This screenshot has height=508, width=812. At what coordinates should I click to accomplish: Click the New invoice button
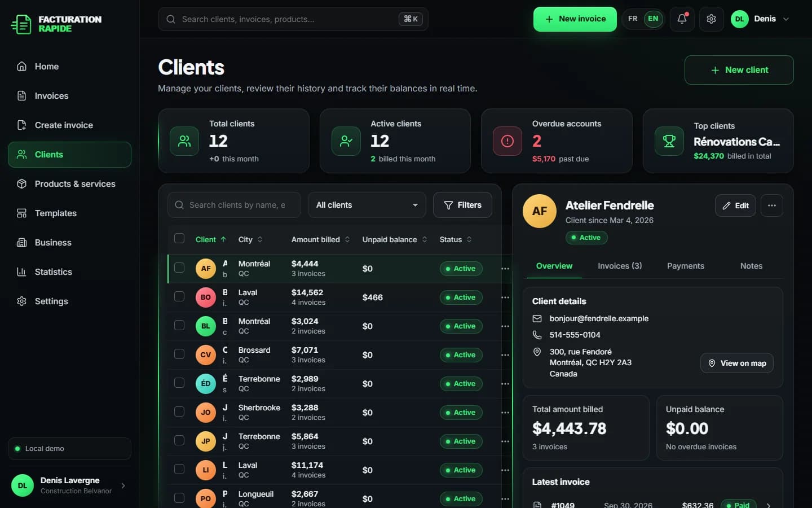(575, 19)
